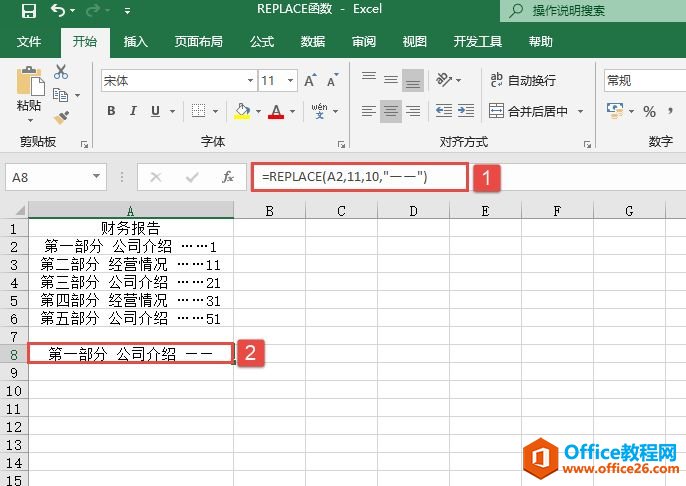Open the 帮助 tab
Image resolution: width=686 pixels, height=486 pixels.
541,42
